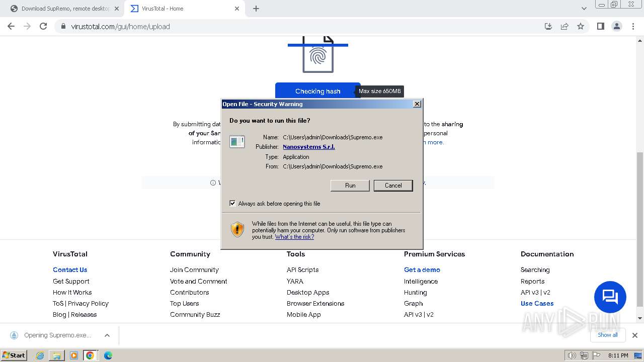This screenshot has width=644, height=362.
Task: Launch Microsoft Edge from the taskbar
Action: pyautogui.click(x=108, y=355)
